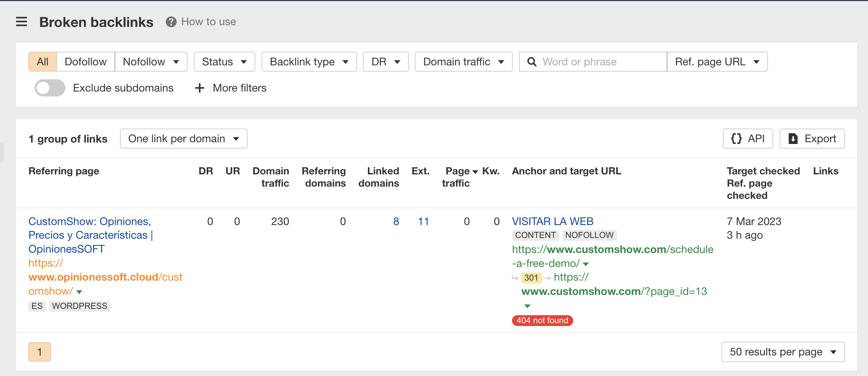
Task: Click the 404 not found badge
Action: [542, 320]
